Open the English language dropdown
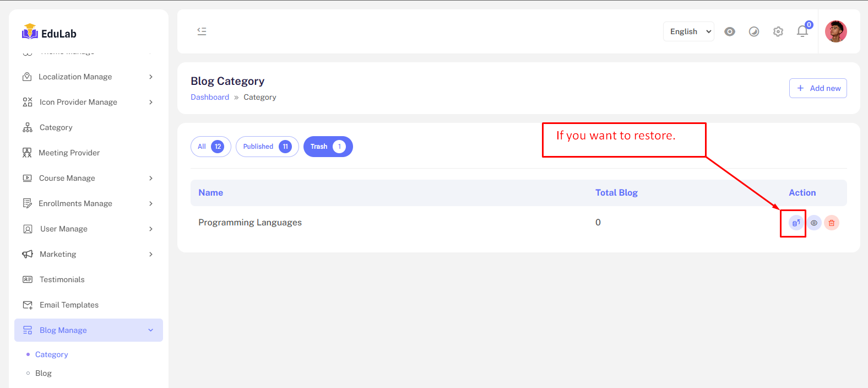Image resolution: width=868 pixels, height=388 pixels. coord(688,31)
